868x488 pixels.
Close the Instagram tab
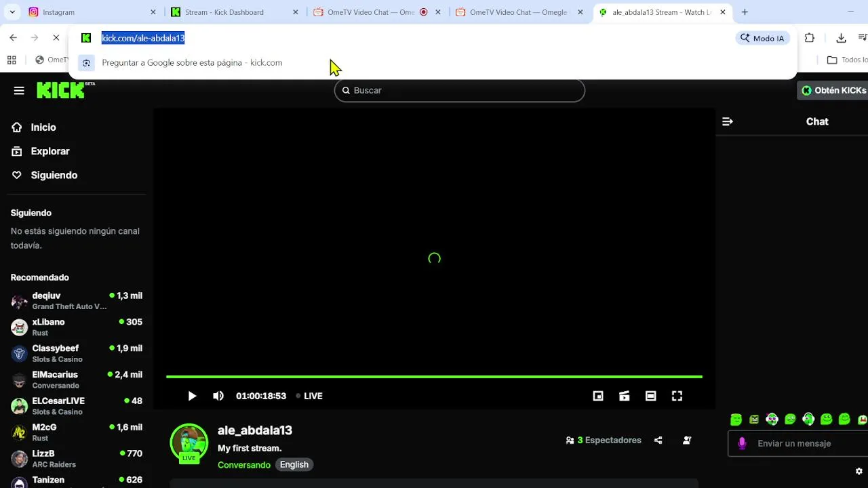pyautogui.click(x=153, y=12)
